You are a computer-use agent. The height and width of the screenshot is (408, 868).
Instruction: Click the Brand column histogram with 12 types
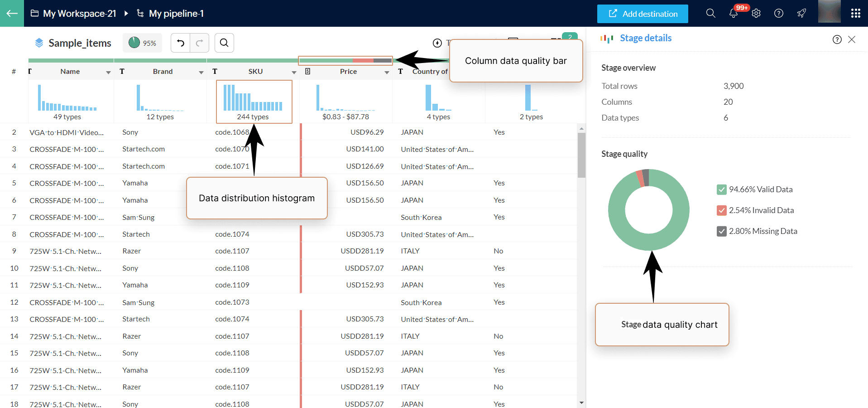[x=160, y=98]
